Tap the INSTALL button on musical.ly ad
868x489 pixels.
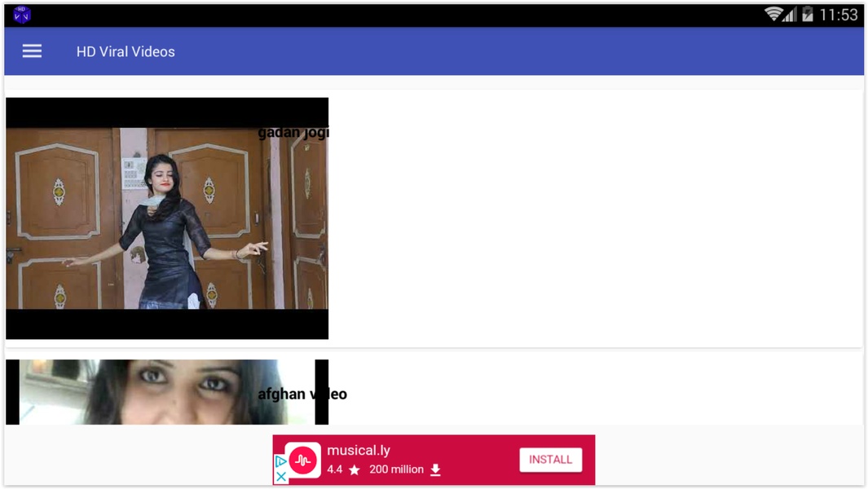(x=550, y=460)
